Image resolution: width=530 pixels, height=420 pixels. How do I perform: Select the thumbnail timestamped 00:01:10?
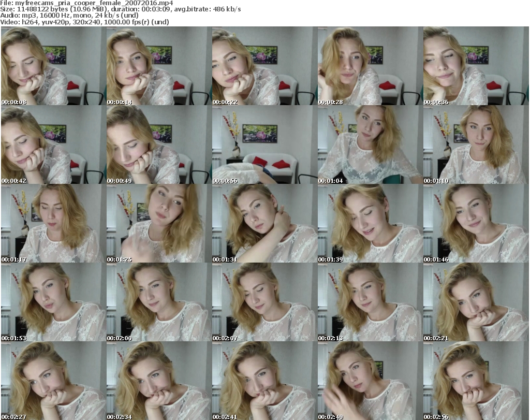[476, 144]
